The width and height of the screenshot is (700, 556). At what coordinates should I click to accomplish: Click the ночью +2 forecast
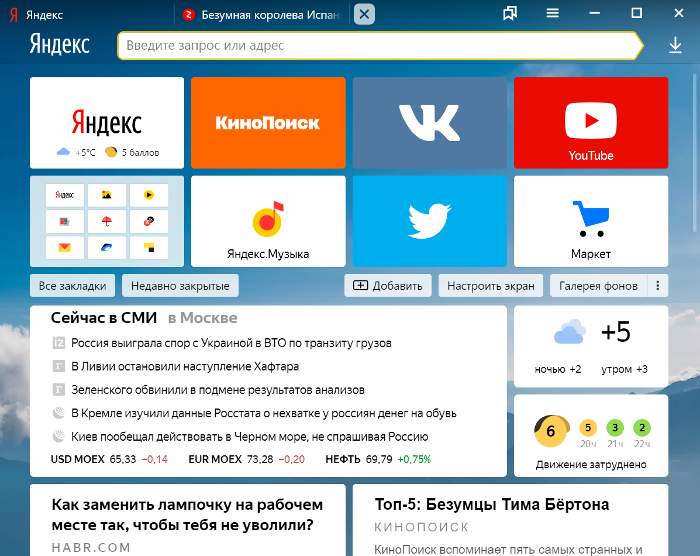(x=558, y=369)
